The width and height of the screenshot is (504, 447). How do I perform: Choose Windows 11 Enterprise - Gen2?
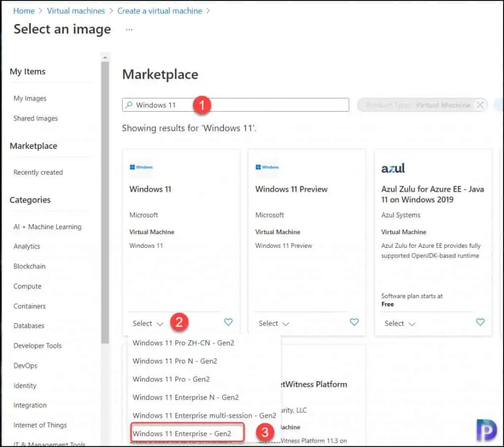click(182, 434)
